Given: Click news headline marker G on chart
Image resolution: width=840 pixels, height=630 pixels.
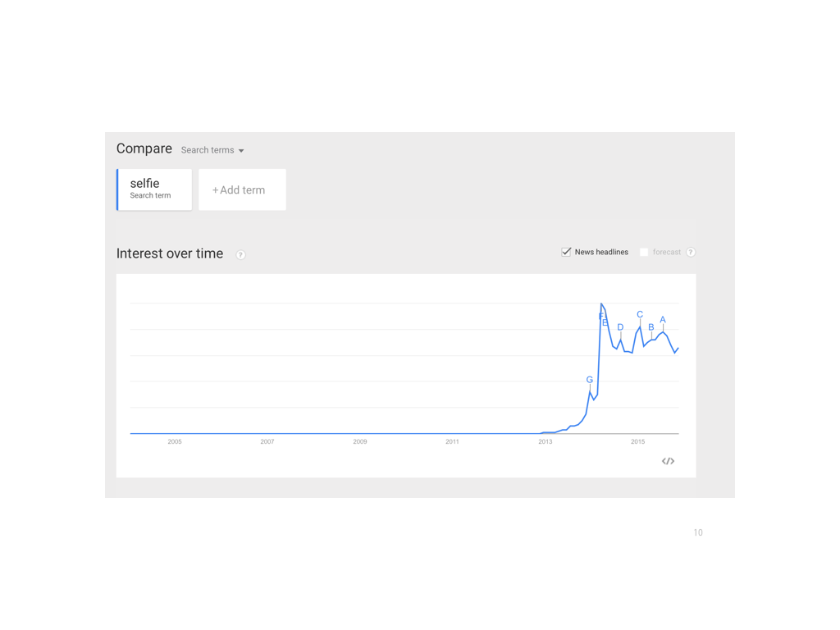Looking at the screenshot, I should [x=590, y=380].
